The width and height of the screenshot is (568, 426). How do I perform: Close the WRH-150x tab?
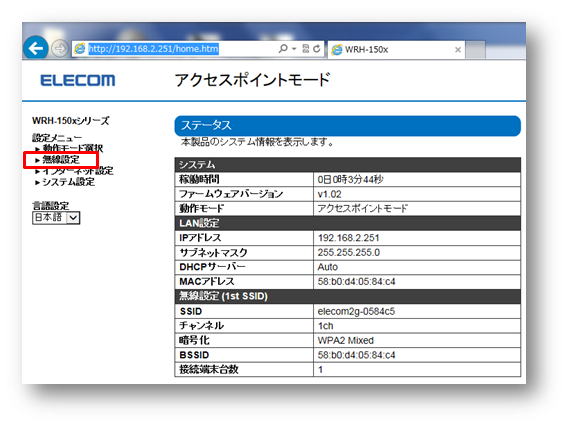(x=458, y=50)
